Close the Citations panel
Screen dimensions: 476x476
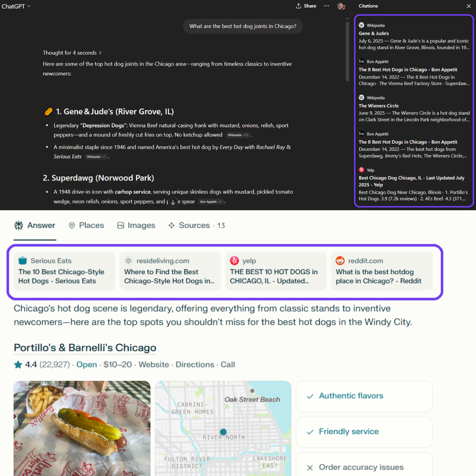pyautogui.click(x=469, y=6)
